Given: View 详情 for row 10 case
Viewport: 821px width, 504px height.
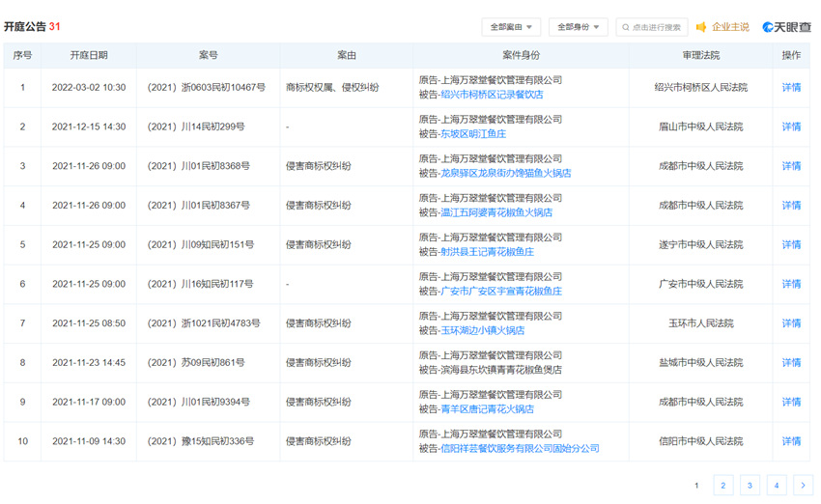Looking at the screenshot, I should [791, 441].
